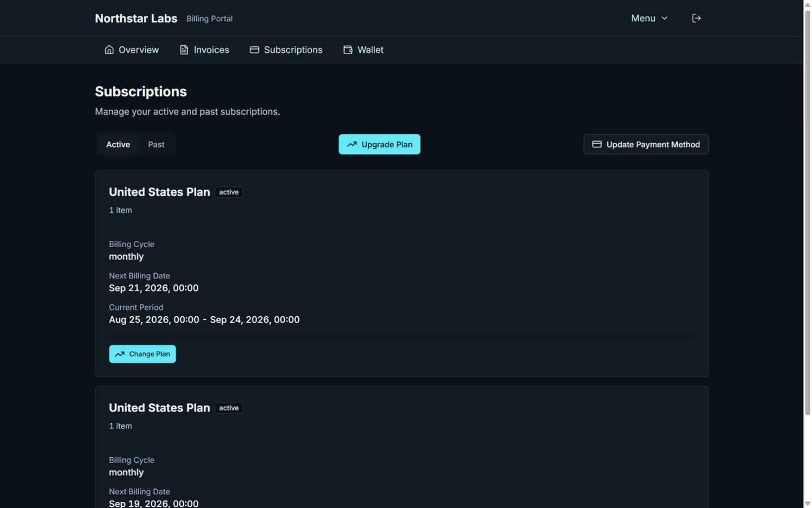
Task: Open the Invoices tab
Action: point(204,50)
